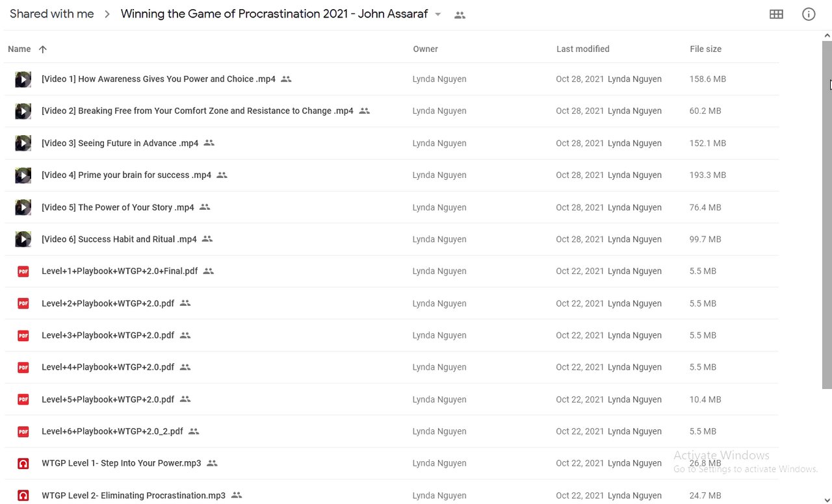Click video icon for Video 1 file
The height and width of the screenshot is (504, 832).
pos(23,79)
